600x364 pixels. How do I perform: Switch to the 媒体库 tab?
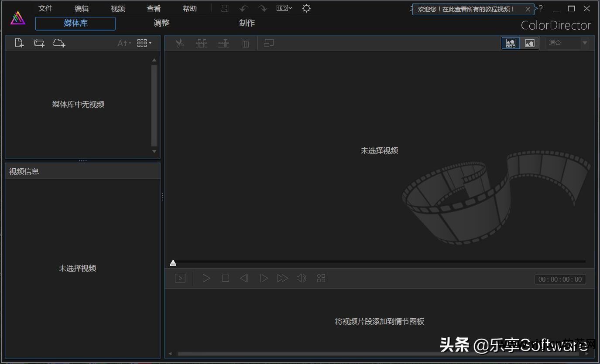[x=75, y=24]
